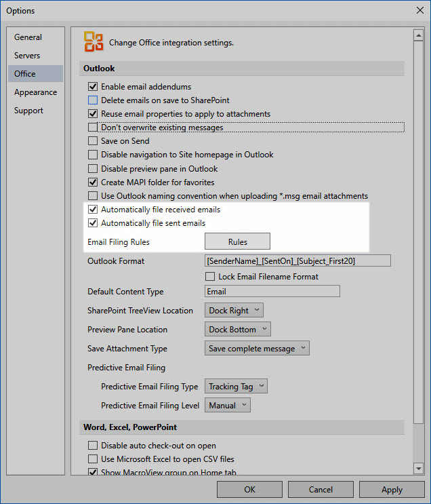Viewport: 431px width, 504px height.
Task: Open the Email Filing Rules button
Action: tap(237, 241)
